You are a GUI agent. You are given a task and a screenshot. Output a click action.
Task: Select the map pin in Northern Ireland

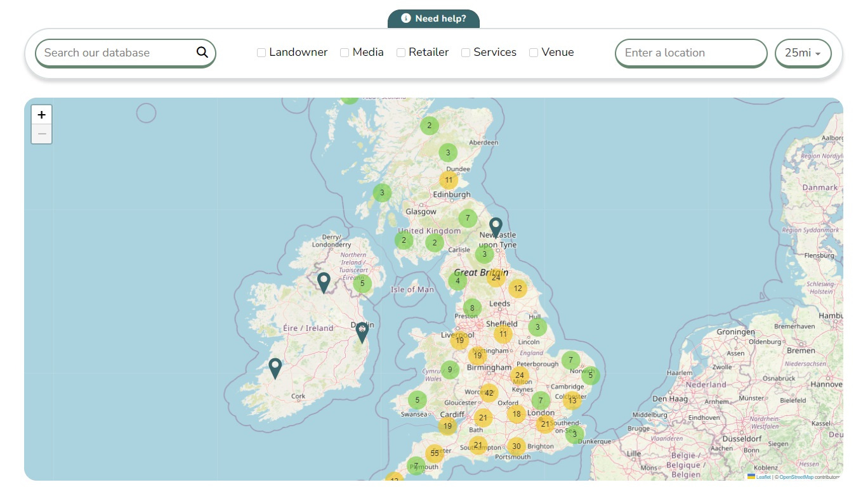(x=324, y=283)
